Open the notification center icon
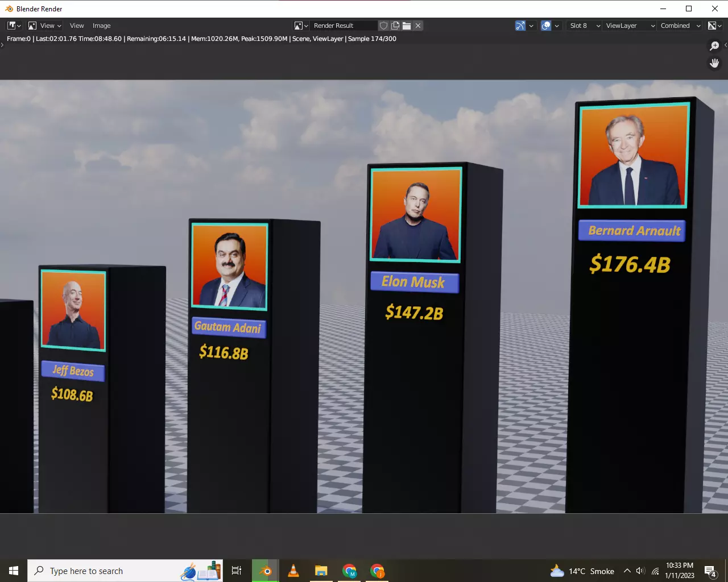The width and height of the screenshot is (728, 582). pyautogui.click(x=710, y=571)
